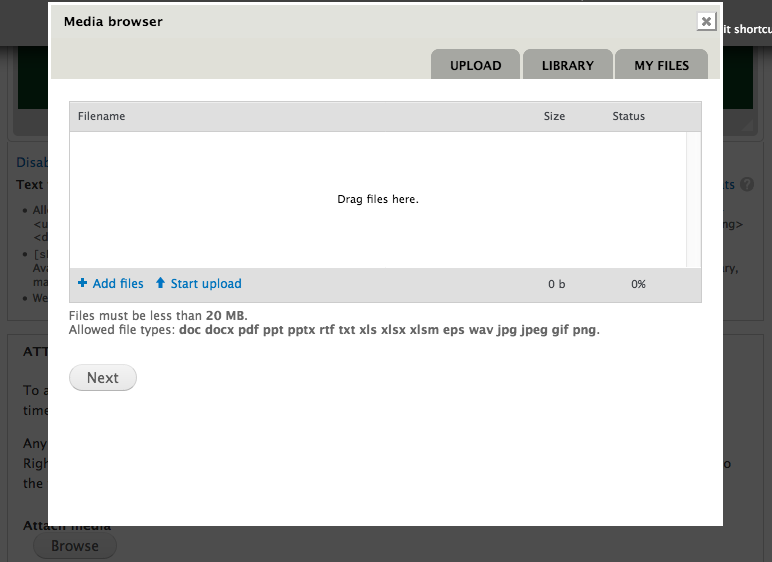Click the 0 b total size value
This screenshot has width=772, height=562.
(556, 285)
